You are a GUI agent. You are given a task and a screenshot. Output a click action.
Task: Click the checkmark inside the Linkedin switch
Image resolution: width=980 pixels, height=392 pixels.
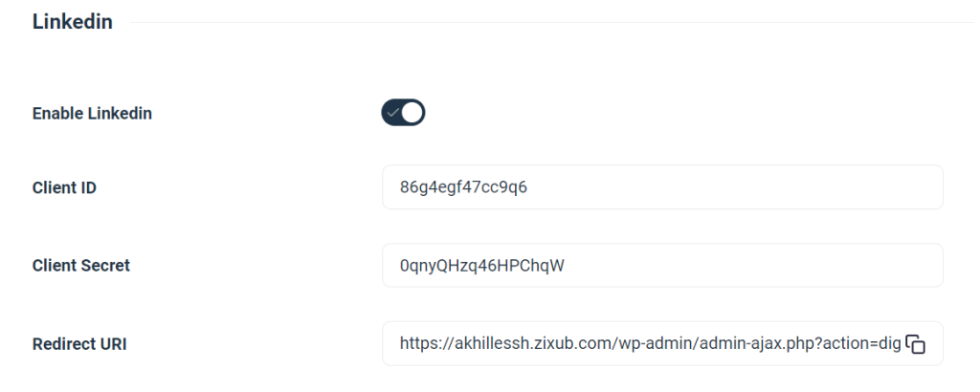393,113
